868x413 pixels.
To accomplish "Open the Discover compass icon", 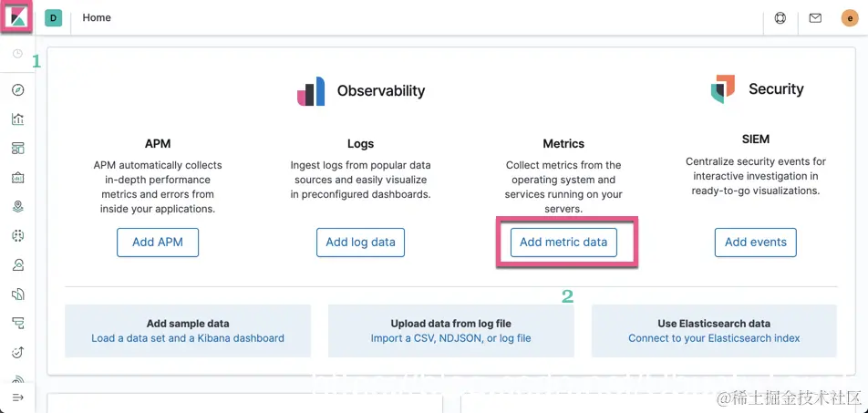I will pyautogui.click(x=17, y=90).
